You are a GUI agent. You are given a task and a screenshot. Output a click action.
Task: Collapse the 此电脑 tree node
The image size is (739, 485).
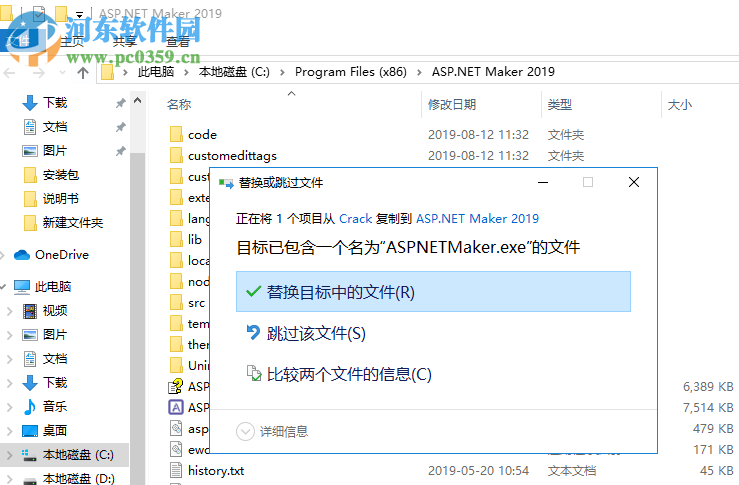pyautogui.click(x=4, y=286)
